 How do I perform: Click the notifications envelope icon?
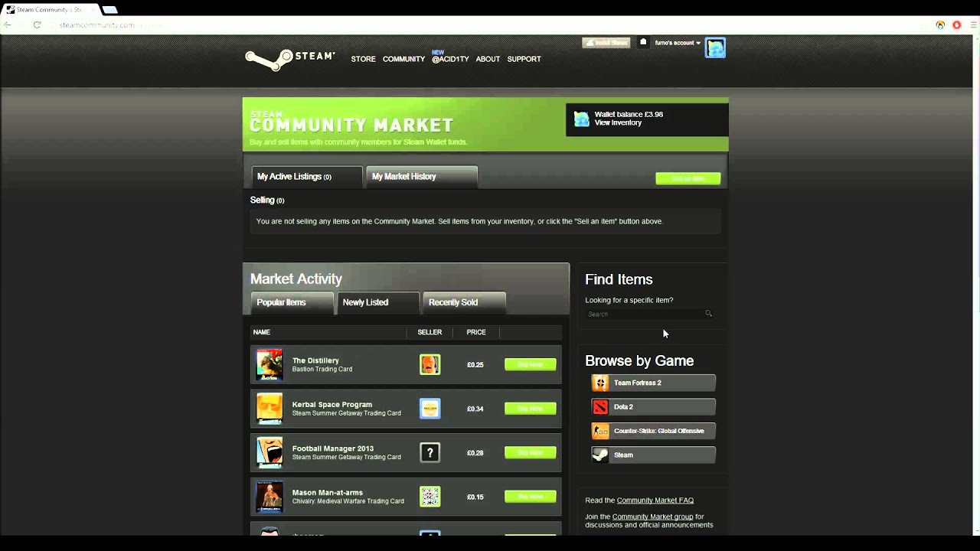643,43
